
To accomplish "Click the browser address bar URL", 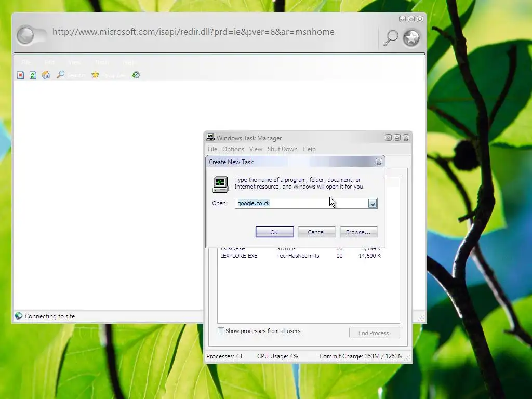I will coord(193,32).
